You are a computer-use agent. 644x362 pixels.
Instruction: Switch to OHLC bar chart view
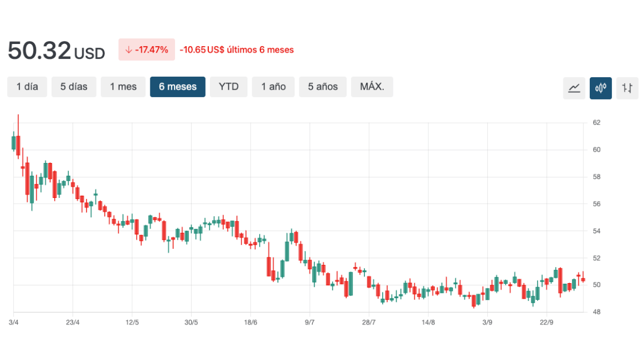point(627,88)
